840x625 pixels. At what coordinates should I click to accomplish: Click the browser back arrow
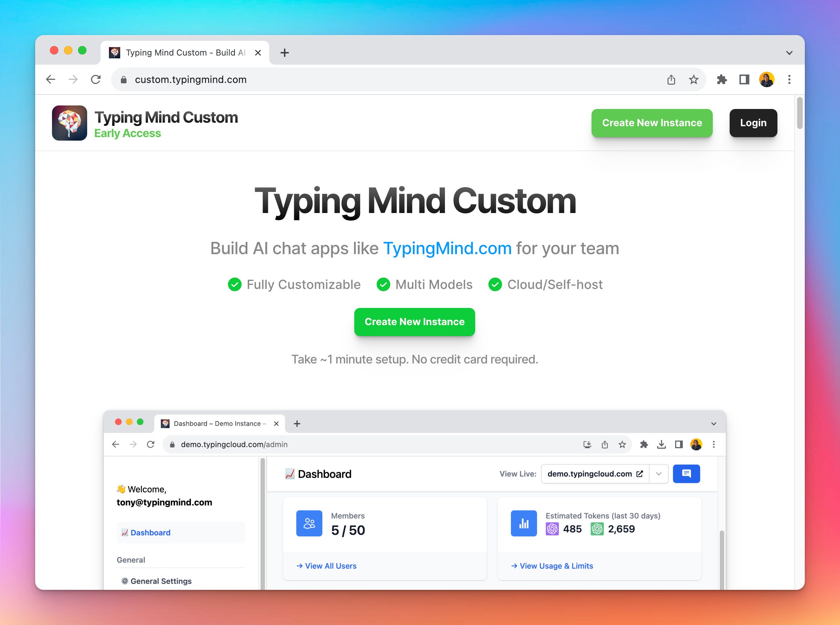coord(51,79)
